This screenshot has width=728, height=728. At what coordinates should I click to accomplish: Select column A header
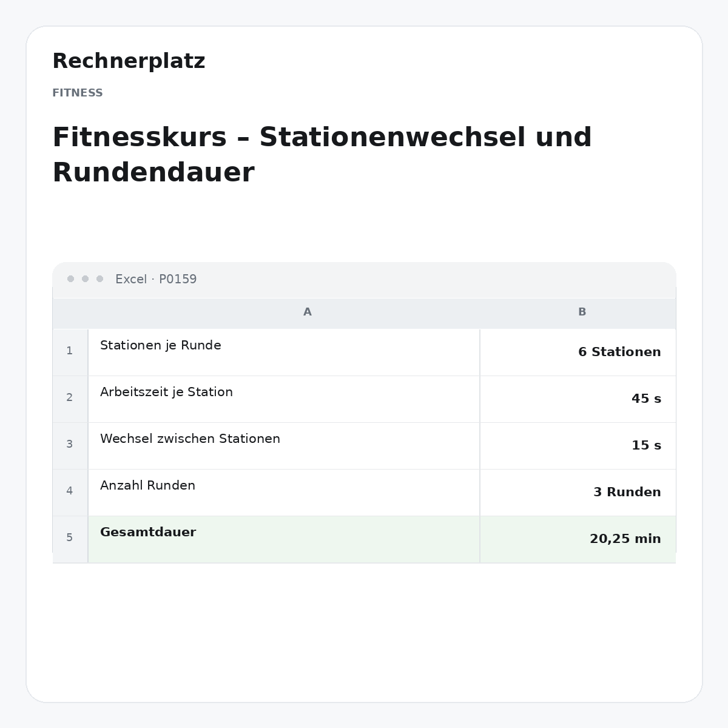point(284,312)
